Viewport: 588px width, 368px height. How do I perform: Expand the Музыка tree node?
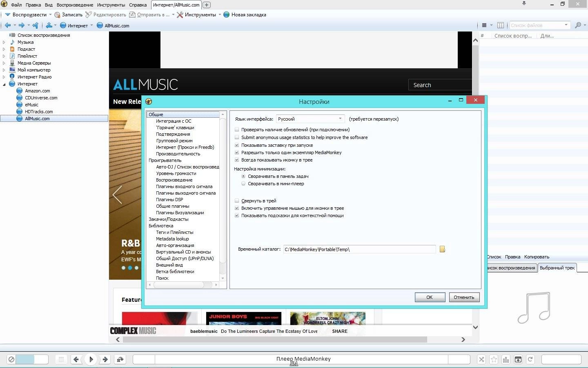(x=4, y=42)
